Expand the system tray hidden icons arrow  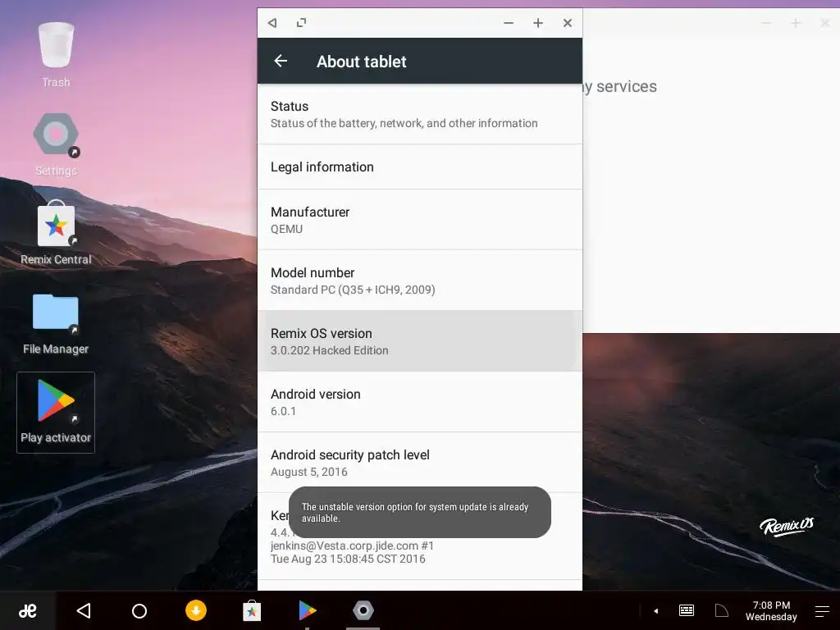(x=655, y=610)
